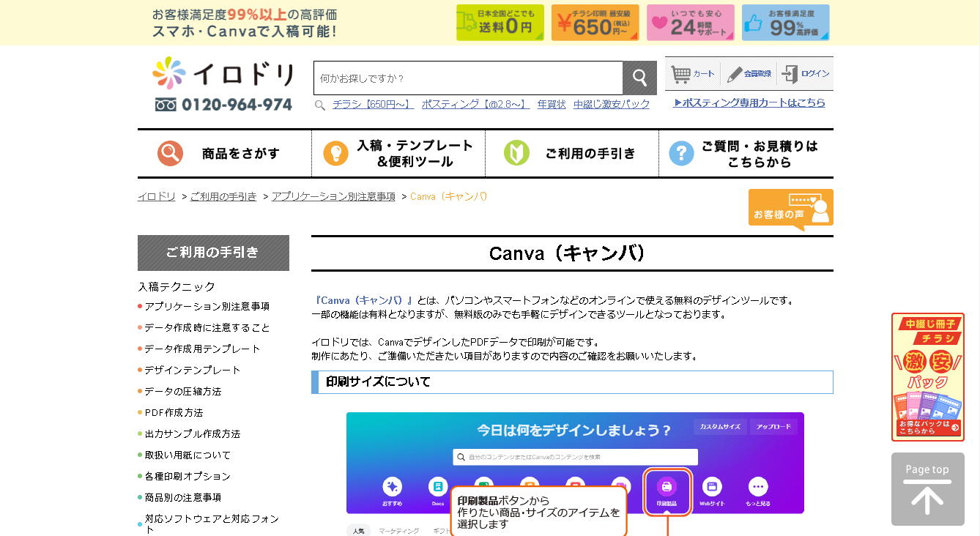Click the Canva 印刷製品 icon in screenshot

pyautogui.click(x=667, y=491)
